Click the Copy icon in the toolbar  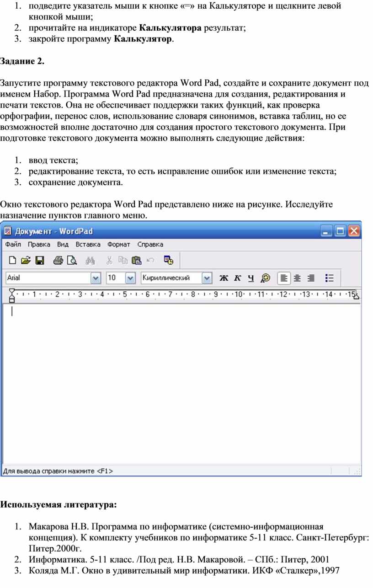click(x=123, y=260)
